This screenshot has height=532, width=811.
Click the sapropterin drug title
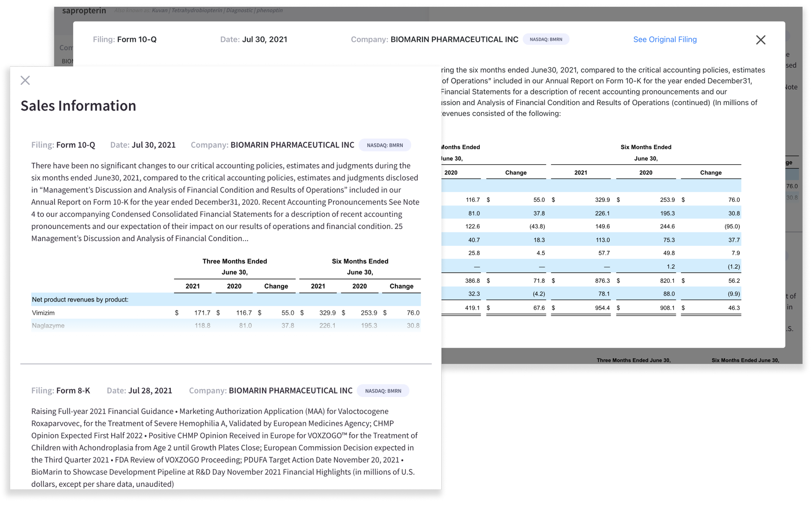[x=84, y=10]
